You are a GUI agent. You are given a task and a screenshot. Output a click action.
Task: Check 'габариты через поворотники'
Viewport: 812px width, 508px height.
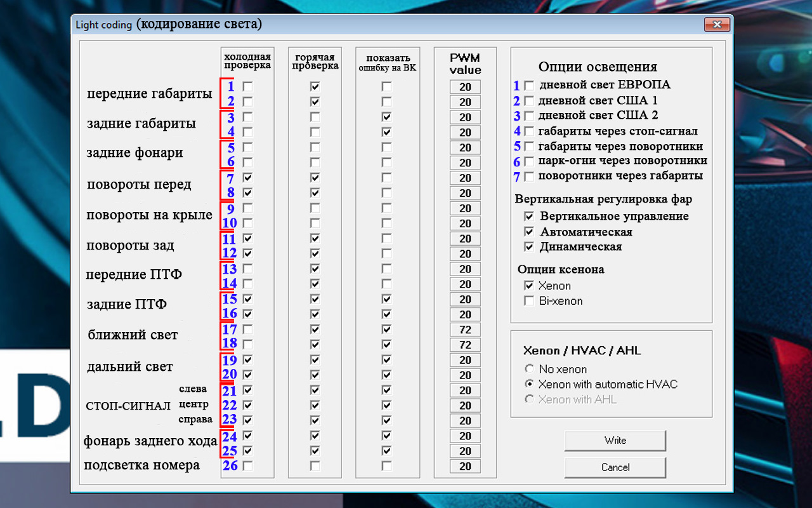coord(528,147)
